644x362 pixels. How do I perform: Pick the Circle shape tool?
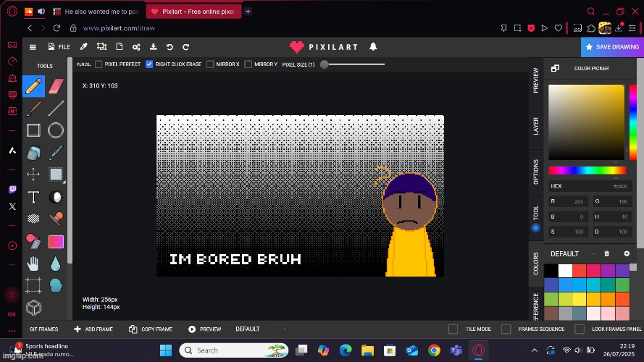tap(56, 131)
